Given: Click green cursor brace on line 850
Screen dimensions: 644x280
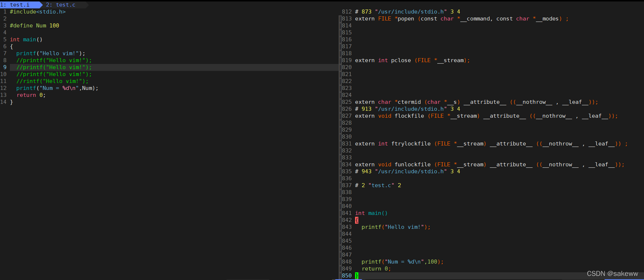Looking at the screenshot, I should point(357,276).
